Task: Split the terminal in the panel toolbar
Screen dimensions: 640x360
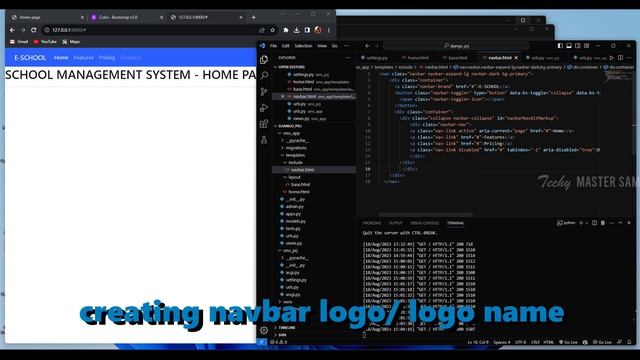Action: (x=594, y=223)
